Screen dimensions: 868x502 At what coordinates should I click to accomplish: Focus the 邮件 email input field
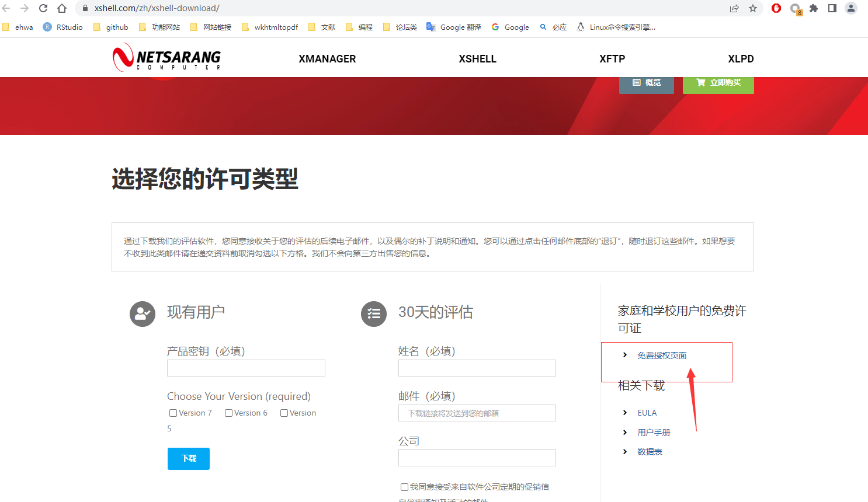click(477, 413)
